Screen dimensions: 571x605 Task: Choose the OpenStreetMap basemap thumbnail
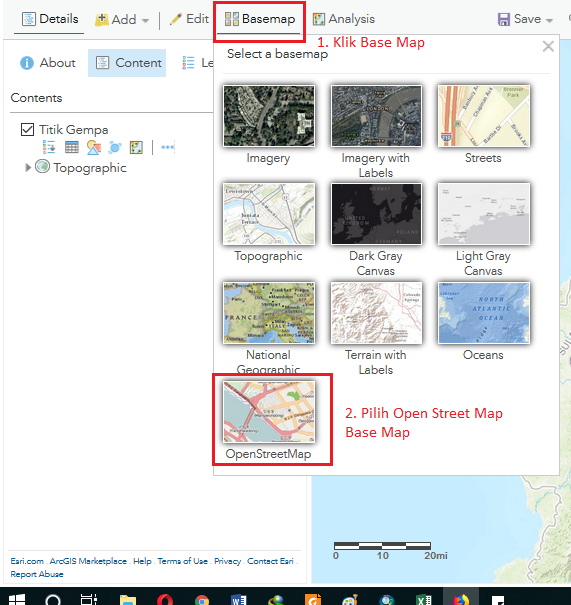269,412
